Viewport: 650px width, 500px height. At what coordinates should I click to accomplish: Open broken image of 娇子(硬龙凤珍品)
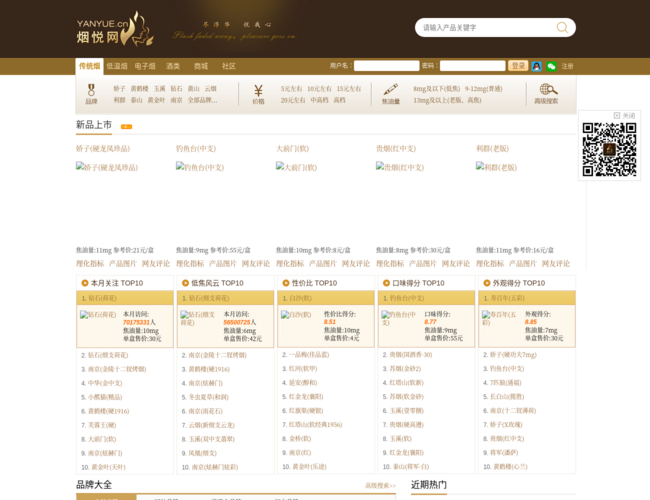(107, 167)
